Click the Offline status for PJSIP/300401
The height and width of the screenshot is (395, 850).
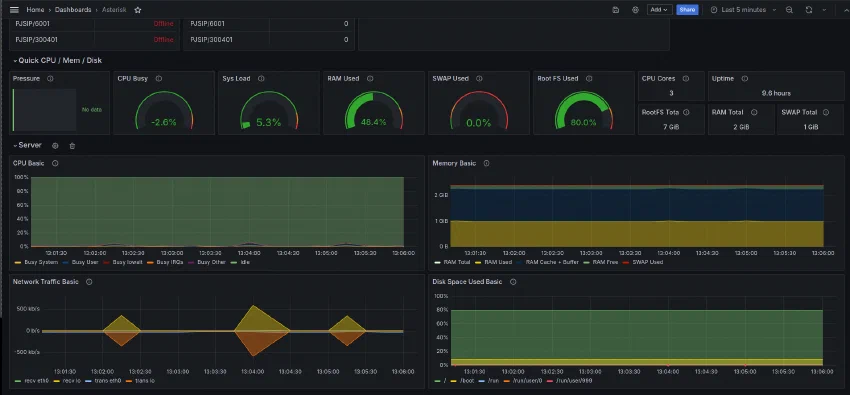[x=163, y=40]
